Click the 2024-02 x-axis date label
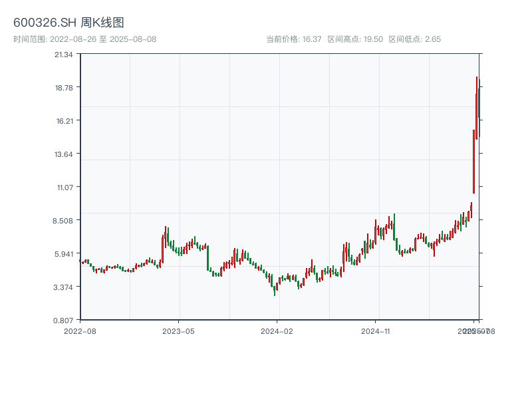The height and width of the screenshot is (399, 532). point(277,331)
